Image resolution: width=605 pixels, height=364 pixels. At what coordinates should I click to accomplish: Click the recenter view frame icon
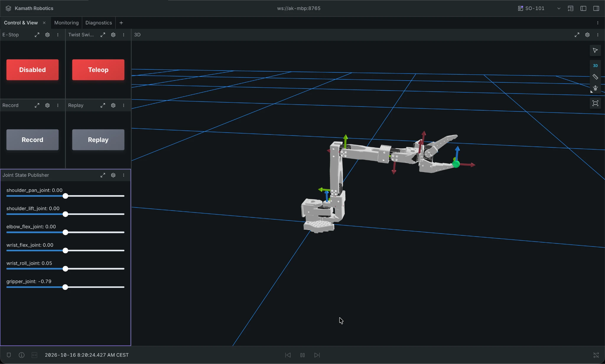pos(595,103)
